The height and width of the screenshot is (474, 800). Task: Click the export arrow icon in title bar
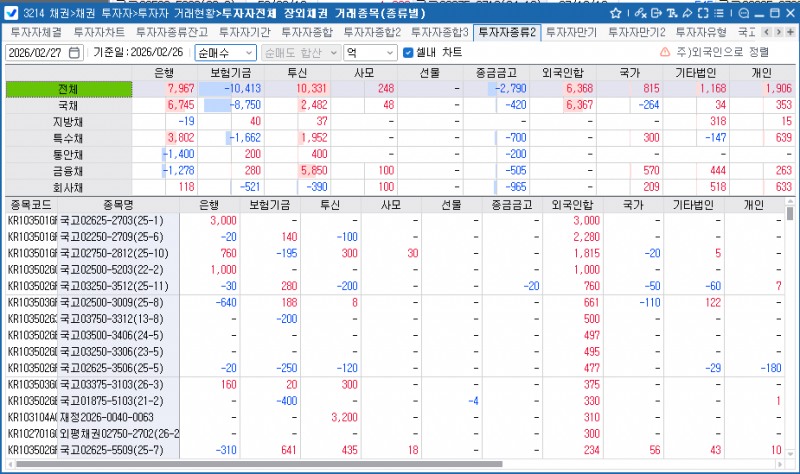coord(657,13)
